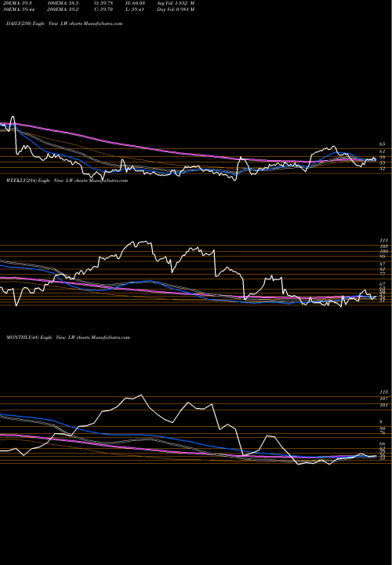The width and height of the screenshot is (392, 565).
Task: Click the Day Vol 0.981 M reading
Action: point(176,9)
